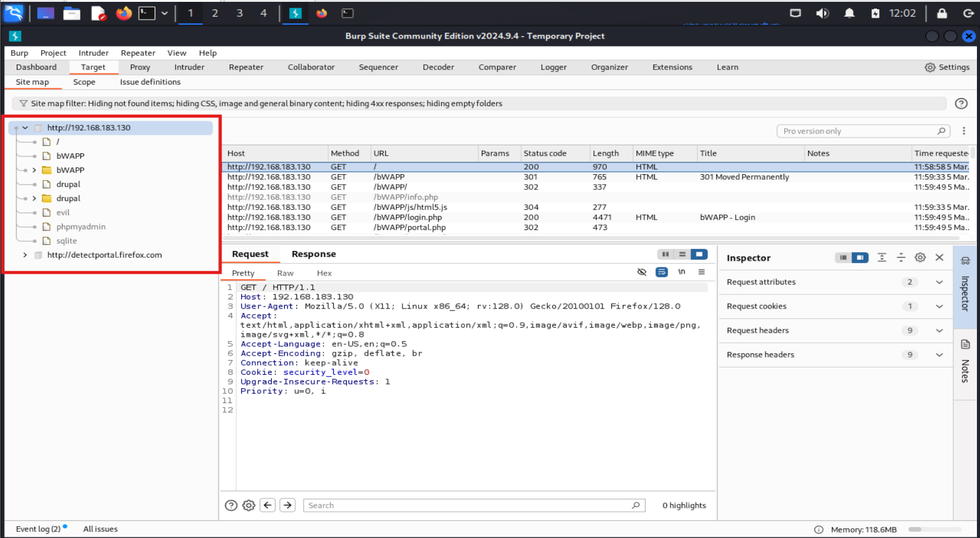Open the Decoder tab
Viewport: 980px width, 538px height.
[x=438, y=67]
